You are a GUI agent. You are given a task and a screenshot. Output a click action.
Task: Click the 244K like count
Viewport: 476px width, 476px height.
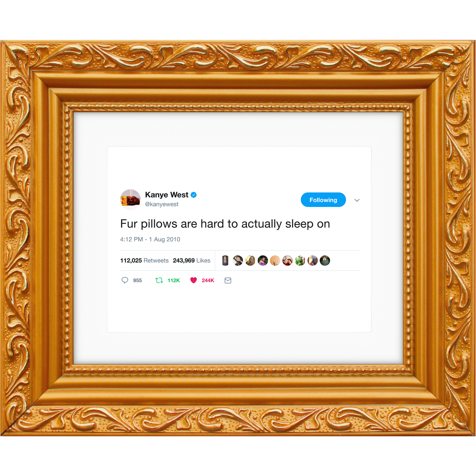tap(208, 281)
